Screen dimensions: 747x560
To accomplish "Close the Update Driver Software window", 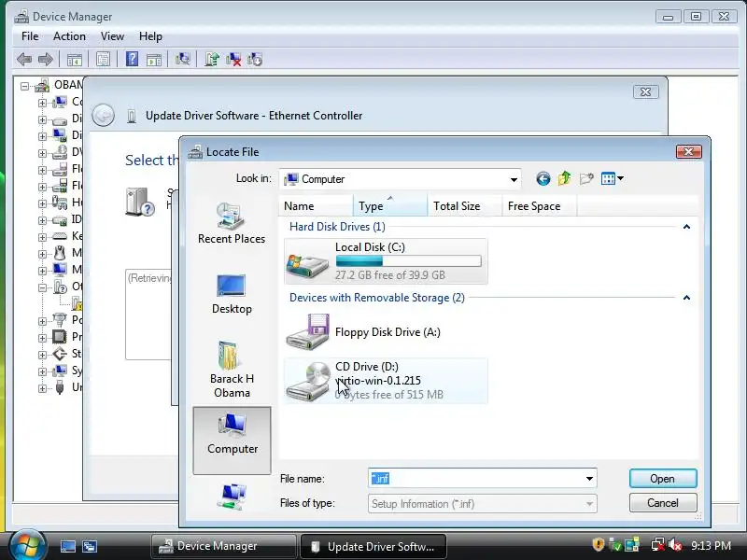I will (x=645, y=91).
